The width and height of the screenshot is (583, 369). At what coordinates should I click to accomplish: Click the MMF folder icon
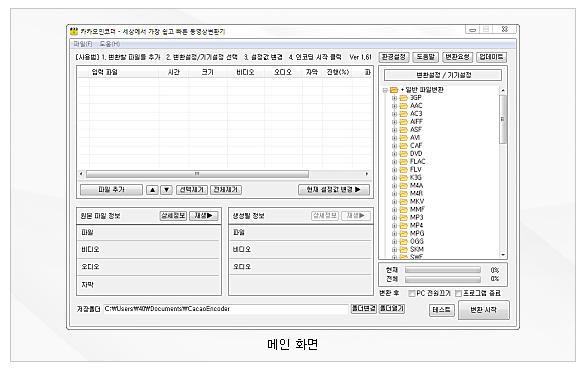pos(404,210)
